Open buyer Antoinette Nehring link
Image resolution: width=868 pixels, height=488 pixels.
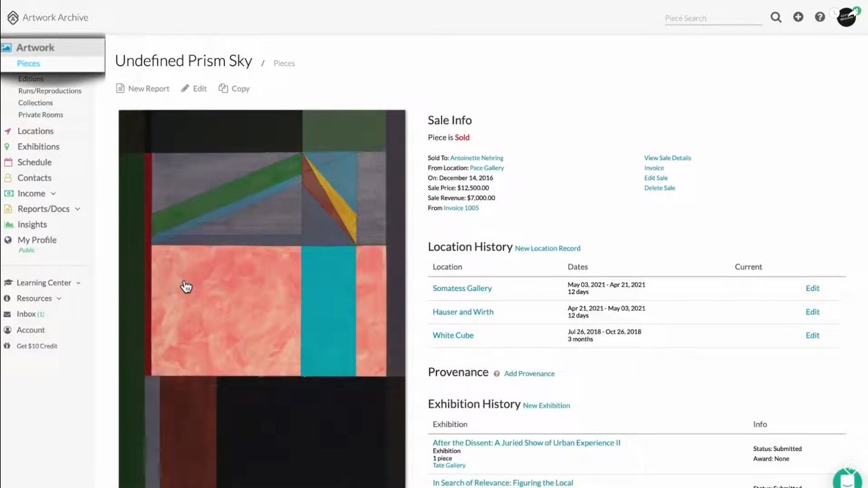[x=477, y=158]
